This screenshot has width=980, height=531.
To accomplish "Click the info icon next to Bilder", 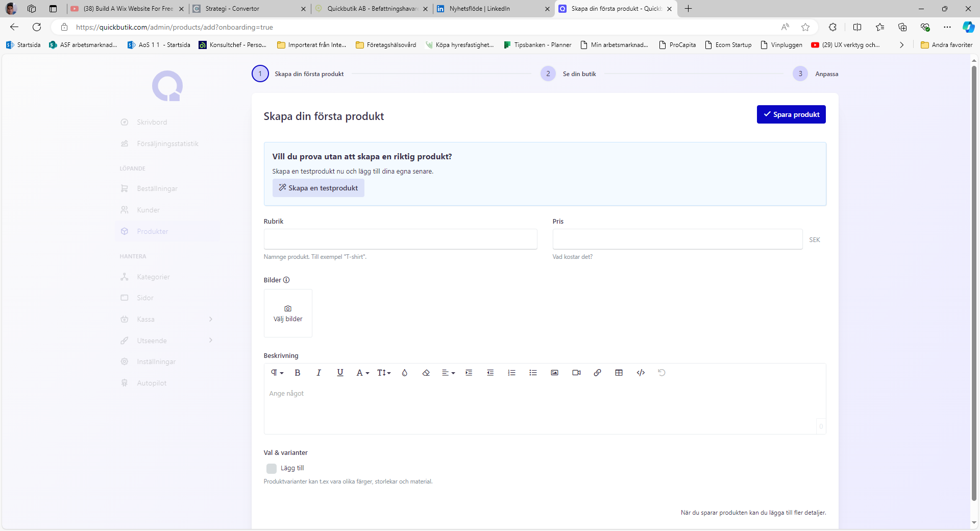I will coord(286,280).
